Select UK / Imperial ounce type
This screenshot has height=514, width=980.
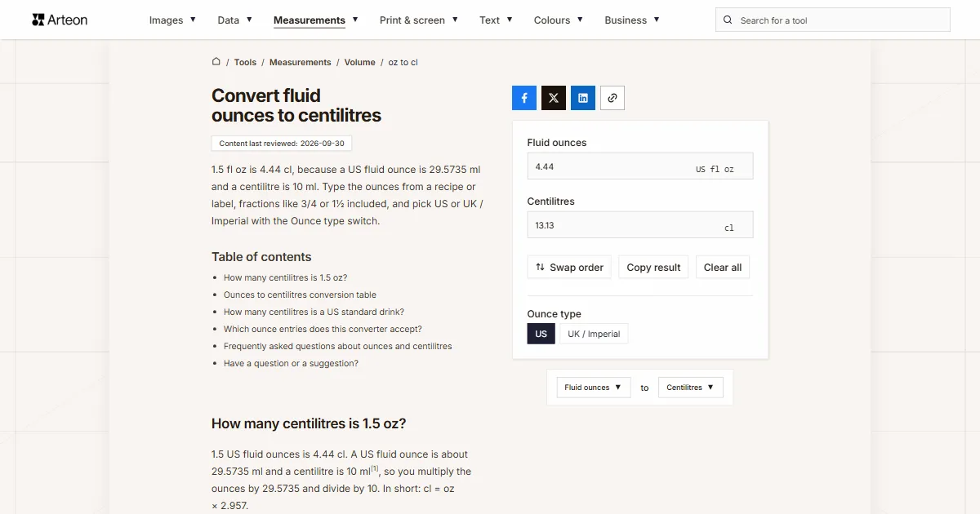click(594, 334)
